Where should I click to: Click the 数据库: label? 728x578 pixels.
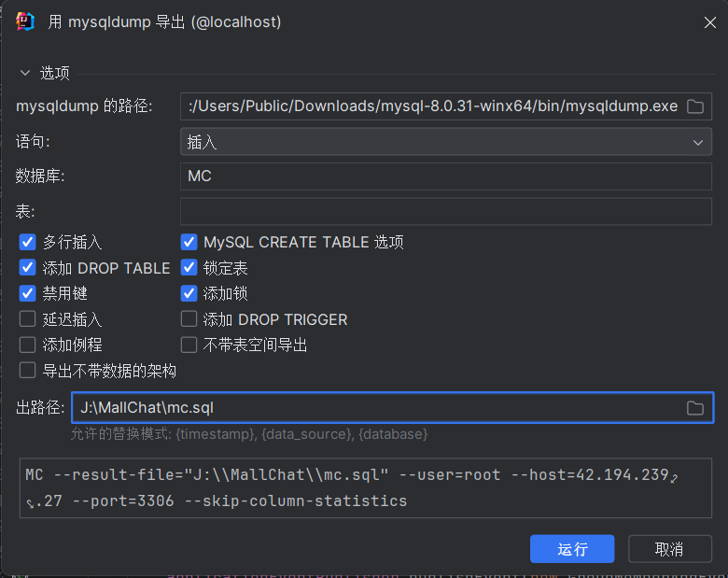pos(40,176)
